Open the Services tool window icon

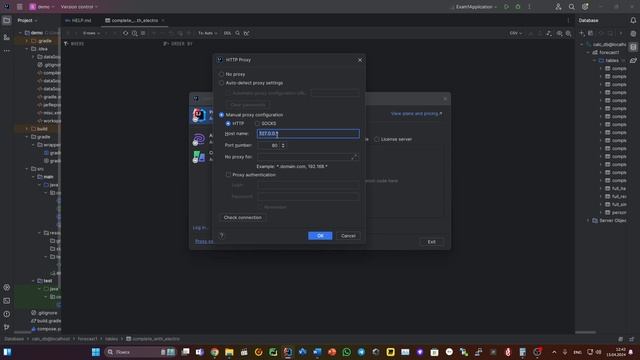7,287
